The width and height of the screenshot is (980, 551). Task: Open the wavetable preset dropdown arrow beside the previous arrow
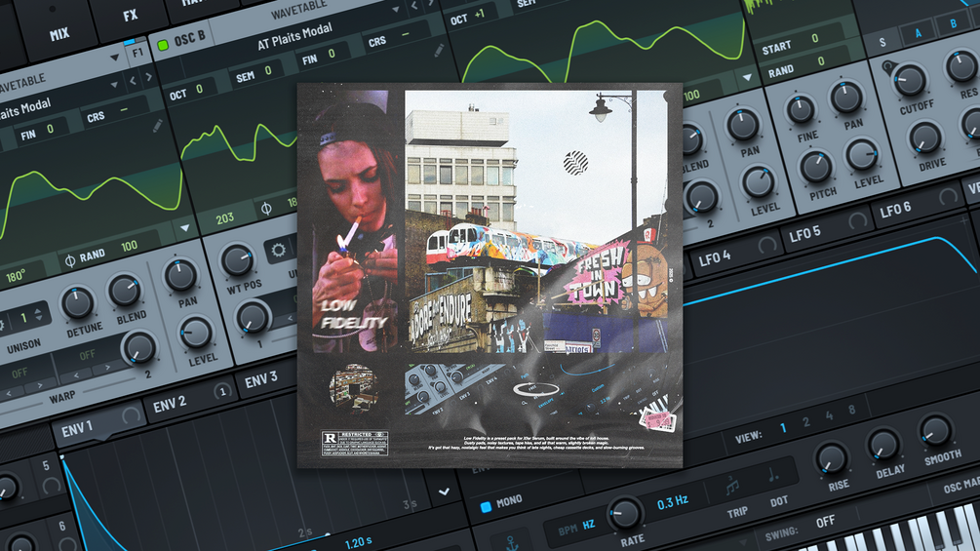[114, 85]
